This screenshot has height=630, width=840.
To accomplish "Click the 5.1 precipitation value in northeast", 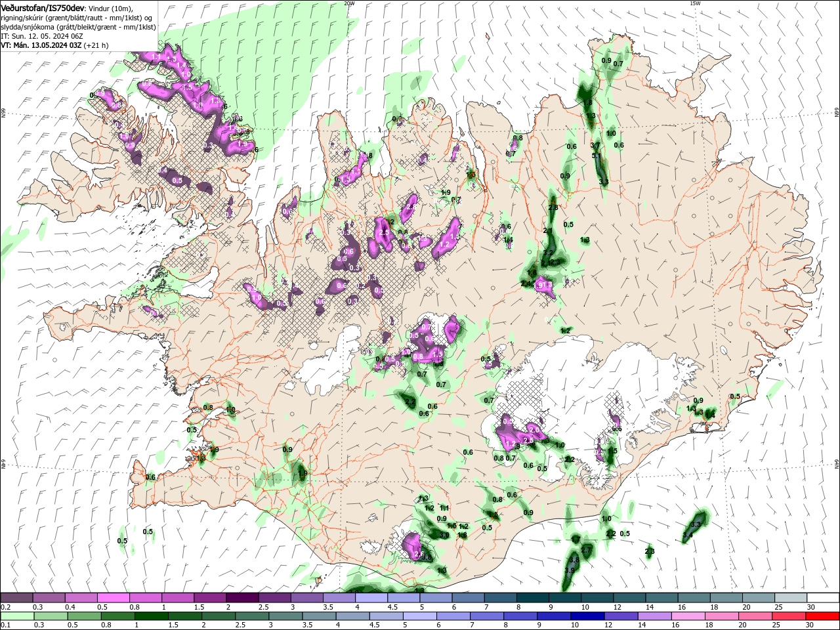I will (x=596, y=156).
